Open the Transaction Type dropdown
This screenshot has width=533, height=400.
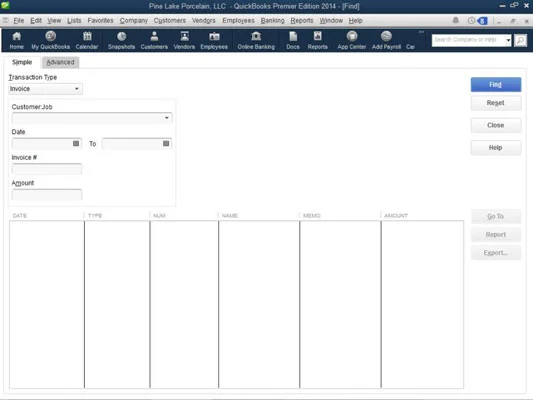coord(45,89)
